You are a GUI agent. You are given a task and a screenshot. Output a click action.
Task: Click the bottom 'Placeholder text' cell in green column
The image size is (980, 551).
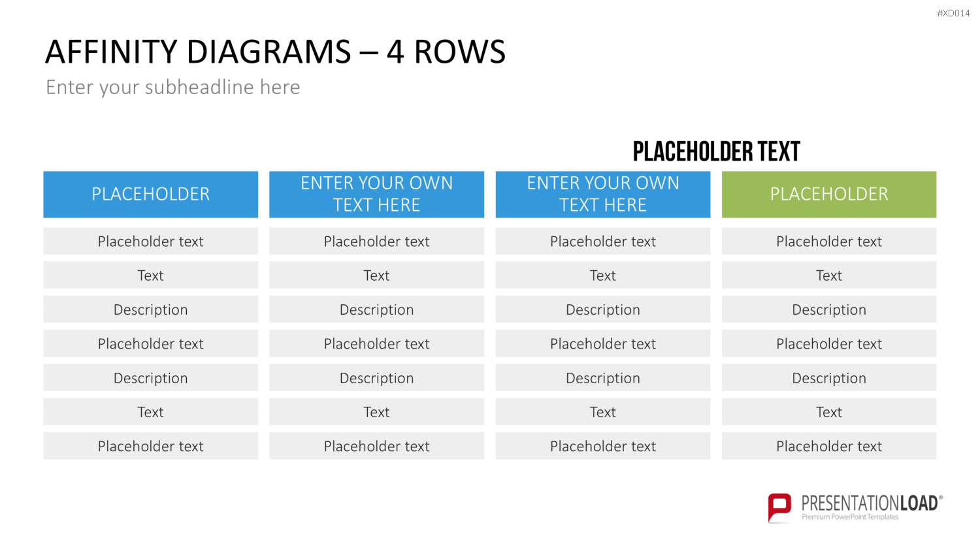829,446
